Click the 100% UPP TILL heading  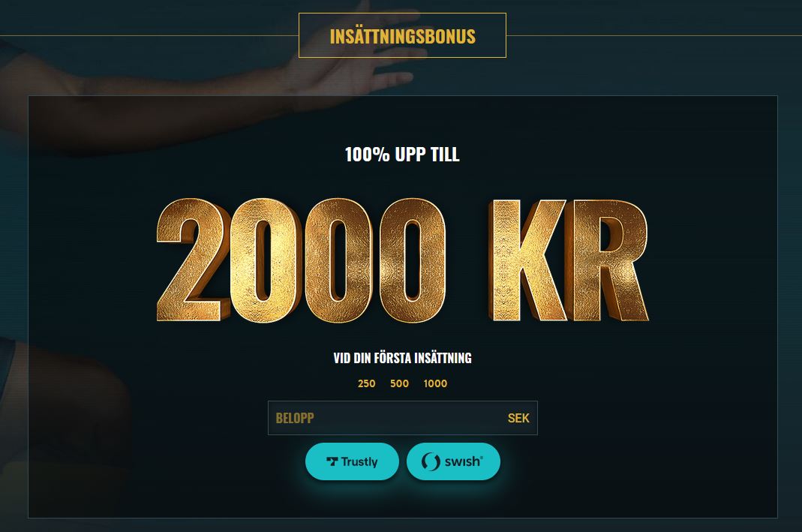pos(403,155)
